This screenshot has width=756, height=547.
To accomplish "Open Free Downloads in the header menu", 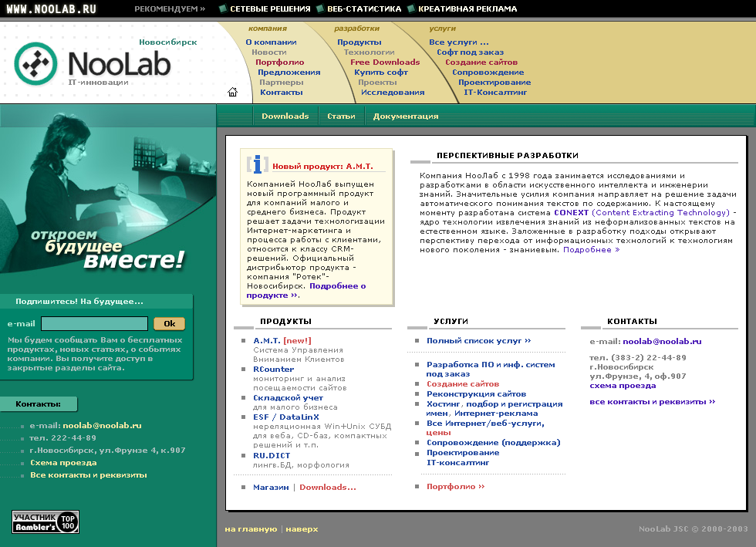I will coord(385,62).
